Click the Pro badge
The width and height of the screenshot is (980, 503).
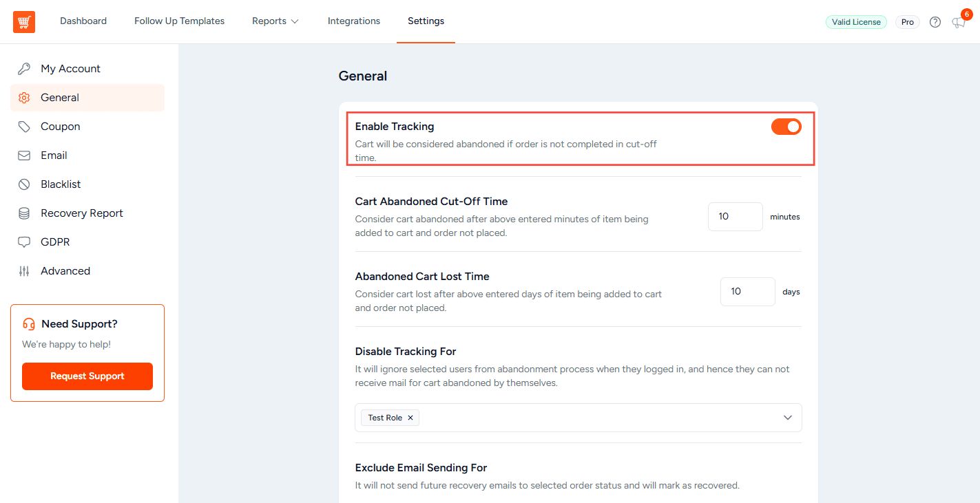tap(908, 22)
